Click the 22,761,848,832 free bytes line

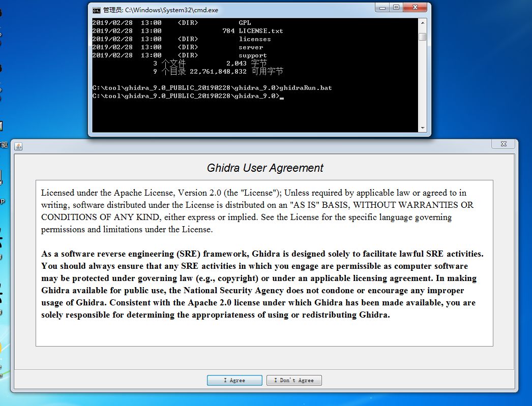218,72
